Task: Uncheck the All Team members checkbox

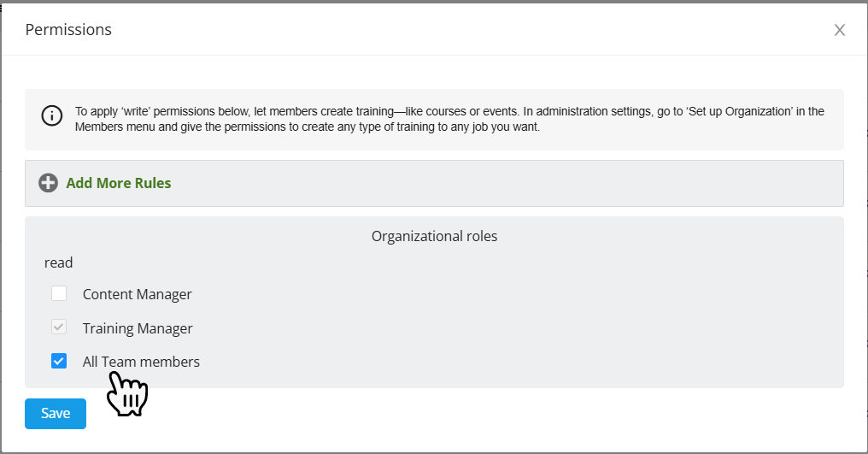Action: [59, 362]
